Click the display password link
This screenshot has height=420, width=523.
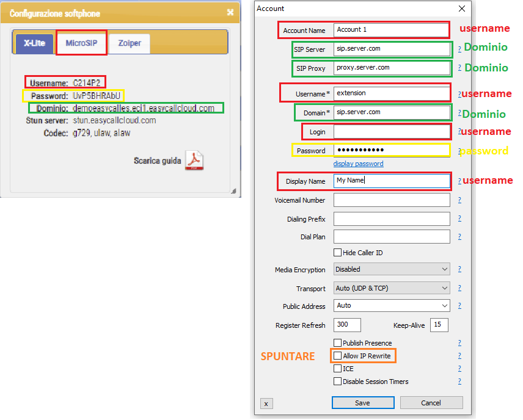[x=358, y=163]
